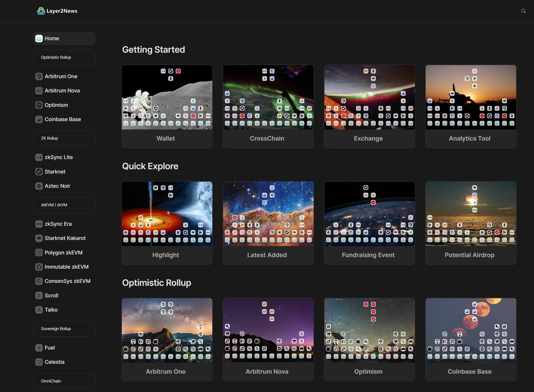534x392 pixels.
Task: Open the Arbitrum Nova card image
Action: (x=268, y=330)
